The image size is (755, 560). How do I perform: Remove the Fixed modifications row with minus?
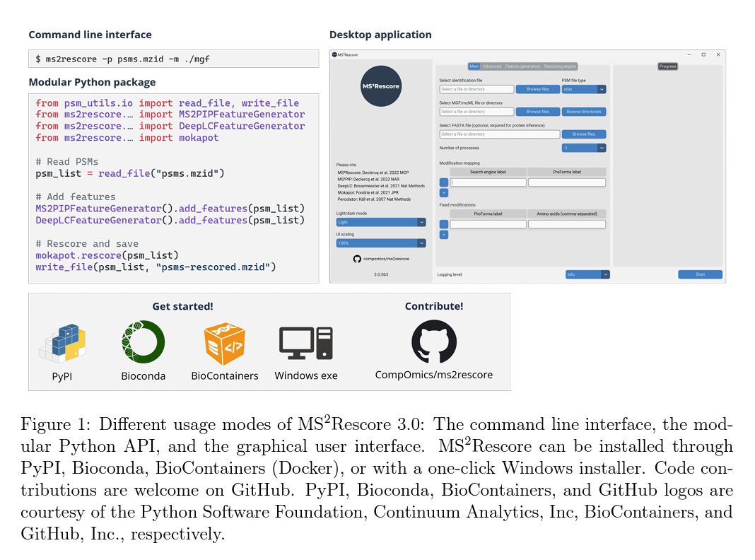pyautogui.click(x=444, y=224)
